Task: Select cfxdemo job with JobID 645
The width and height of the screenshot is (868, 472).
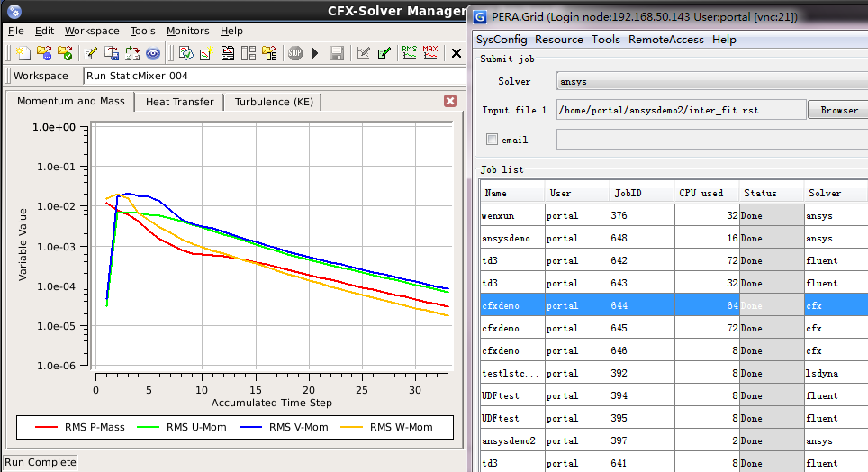Action: [x=674, y=328]
